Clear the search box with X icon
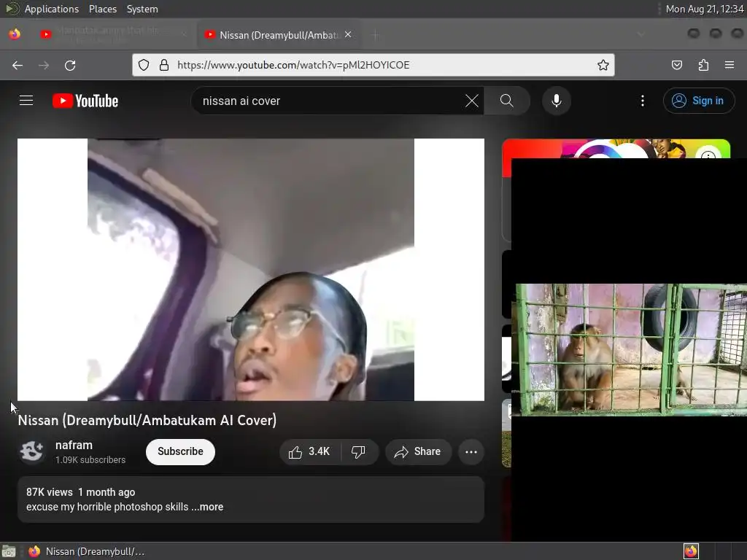The image size is (747, 560). pos(472,101)
